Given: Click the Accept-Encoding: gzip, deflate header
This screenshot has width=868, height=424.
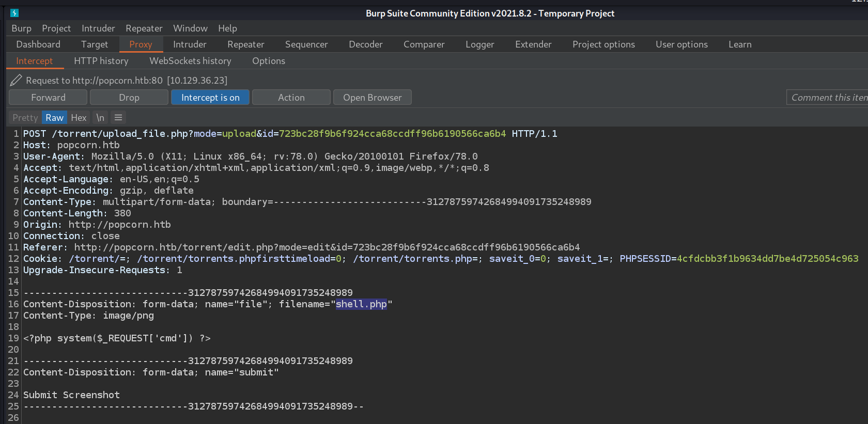Looking at the screenshot, I should pos(108,191).
